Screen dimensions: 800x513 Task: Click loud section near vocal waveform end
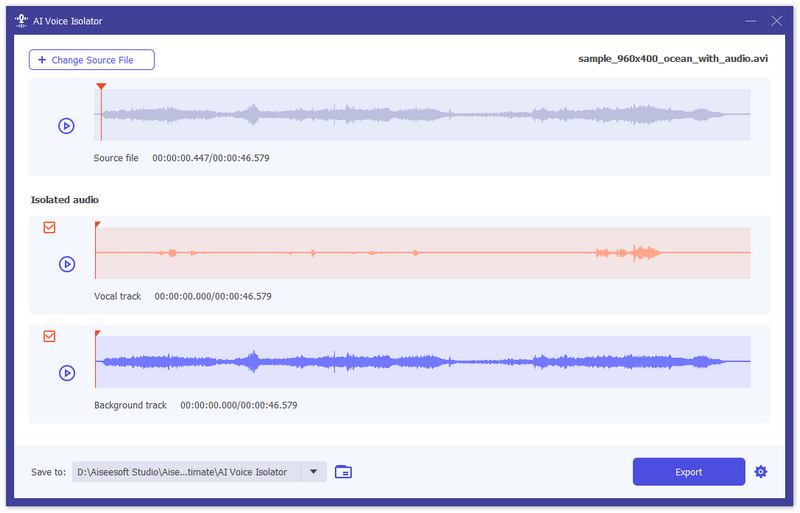point(640,253)
